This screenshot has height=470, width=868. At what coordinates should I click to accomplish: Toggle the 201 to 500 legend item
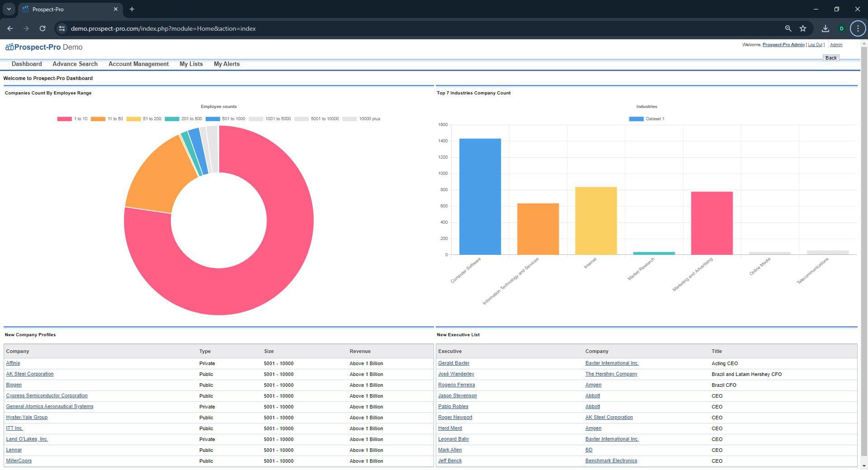[x=183, y=119]
